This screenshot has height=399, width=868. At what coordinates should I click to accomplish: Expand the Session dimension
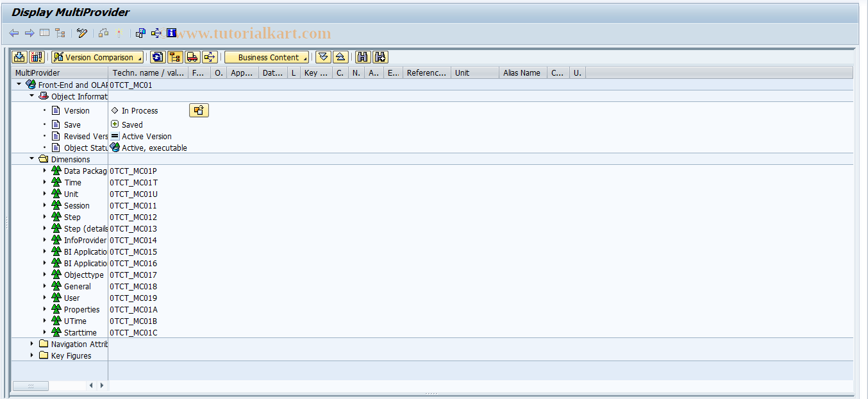click(44, 205)
